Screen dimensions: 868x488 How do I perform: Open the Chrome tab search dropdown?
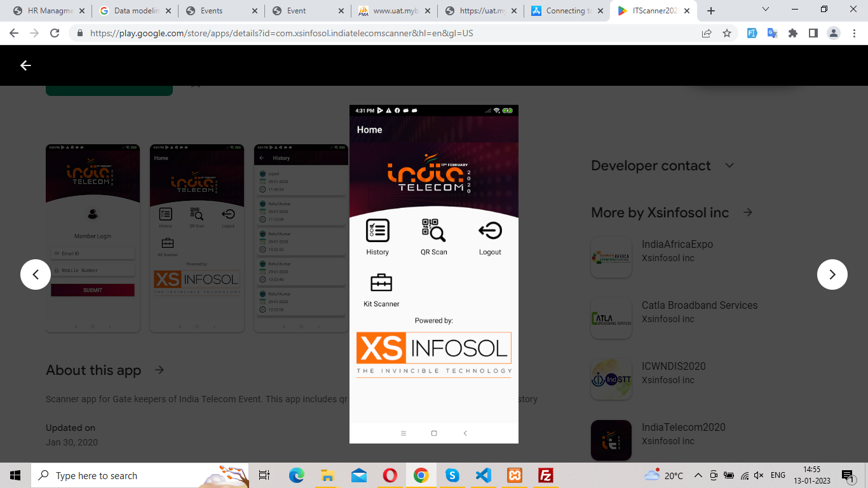point(766,10)
